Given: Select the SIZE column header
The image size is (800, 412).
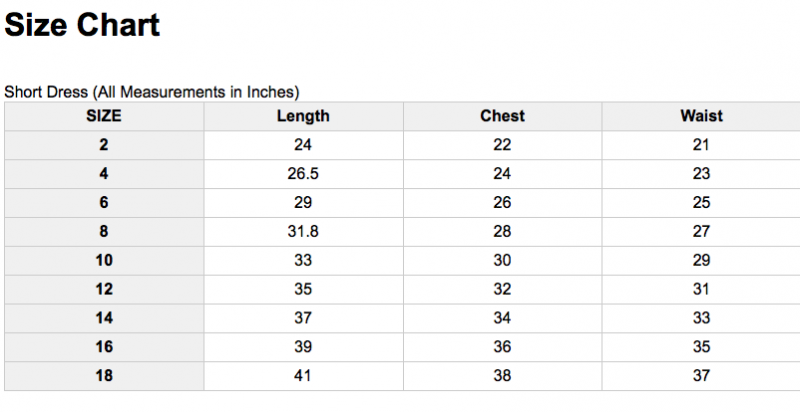Looking at the screenshot, I should tap(104, 116).
